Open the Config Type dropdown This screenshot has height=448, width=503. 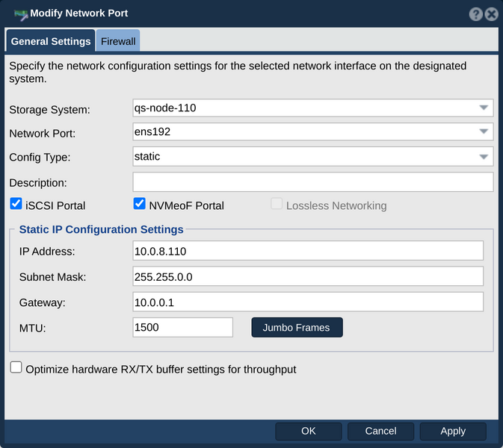click(x=312, y=156)
